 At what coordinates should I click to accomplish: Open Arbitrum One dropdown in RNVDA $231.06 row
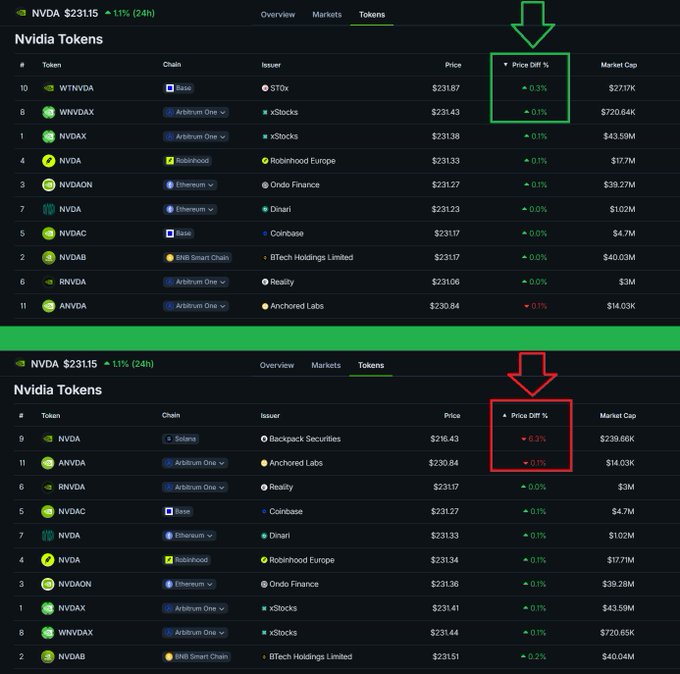[196, 282]
